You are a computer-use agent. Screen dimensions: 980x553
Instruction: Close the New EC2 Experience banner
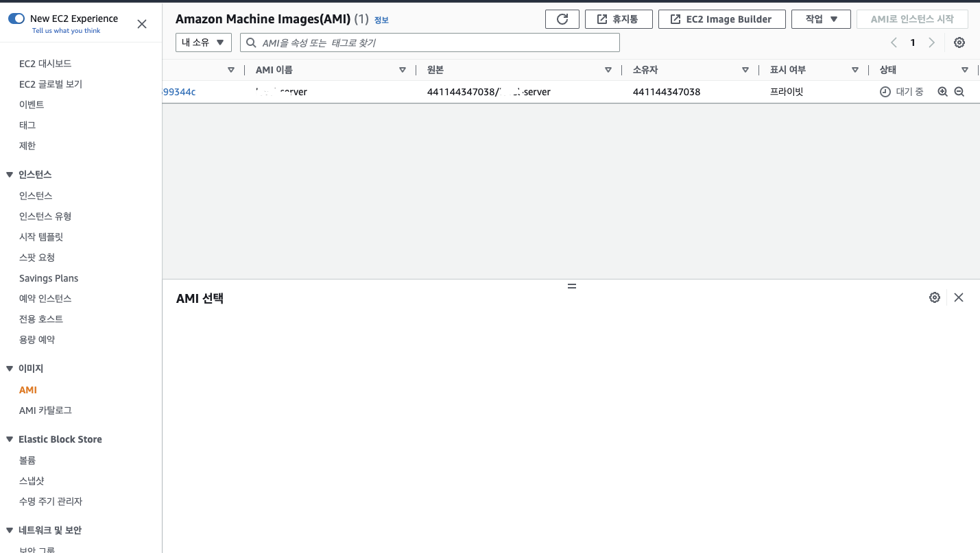pyautogui.click(x=142, y=24)
